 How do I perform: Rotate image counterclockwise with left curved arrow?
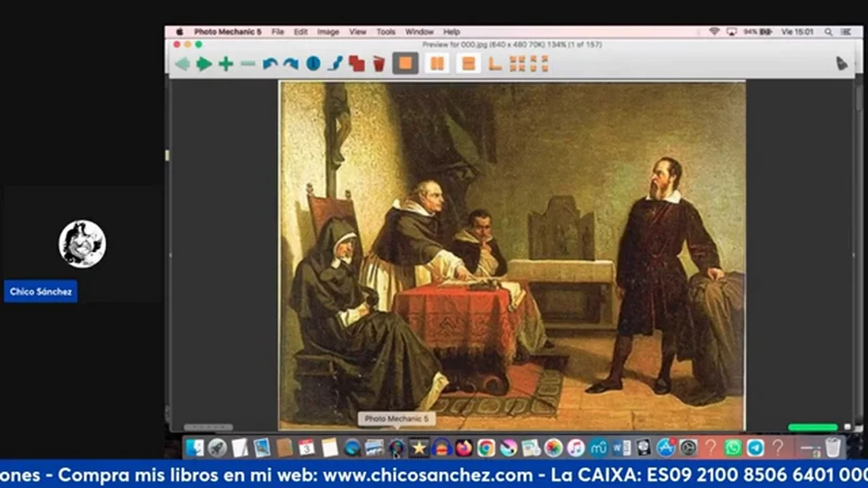tap(270, 64)
